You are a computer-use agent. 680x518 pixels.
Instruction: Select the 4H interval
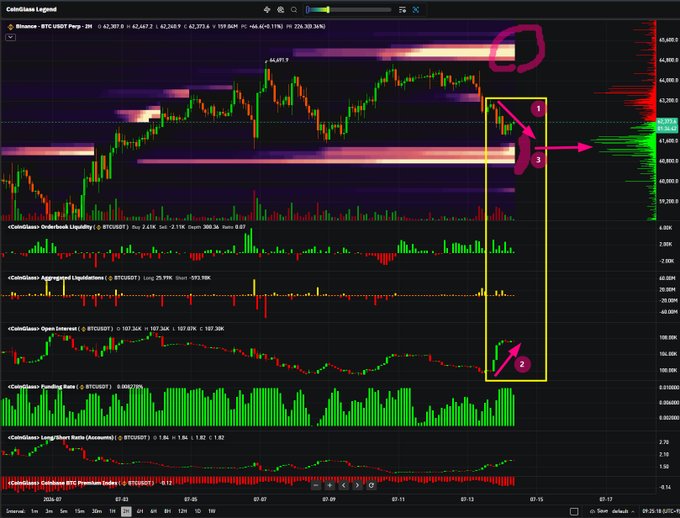[140, 511]
